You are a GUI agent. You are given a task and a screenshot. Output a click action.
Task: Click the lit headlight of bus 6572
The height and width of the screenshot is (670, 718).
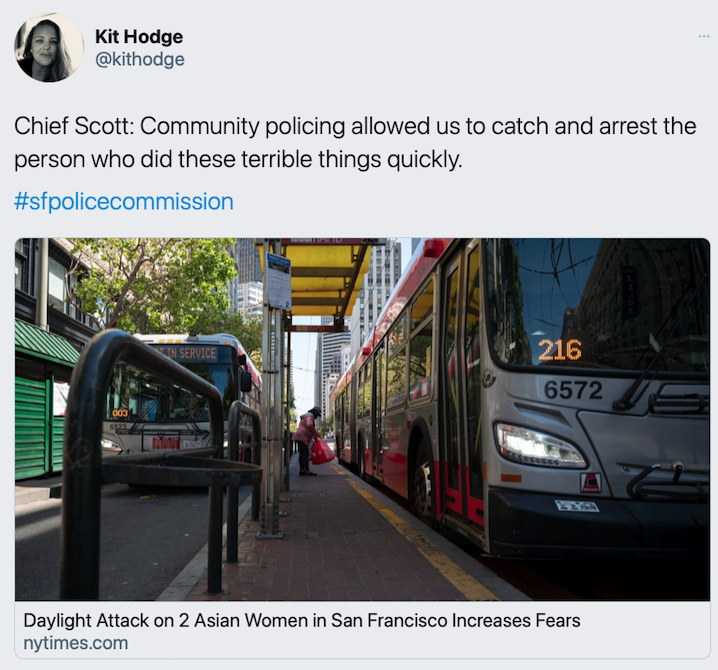click(x=539, y=446)
